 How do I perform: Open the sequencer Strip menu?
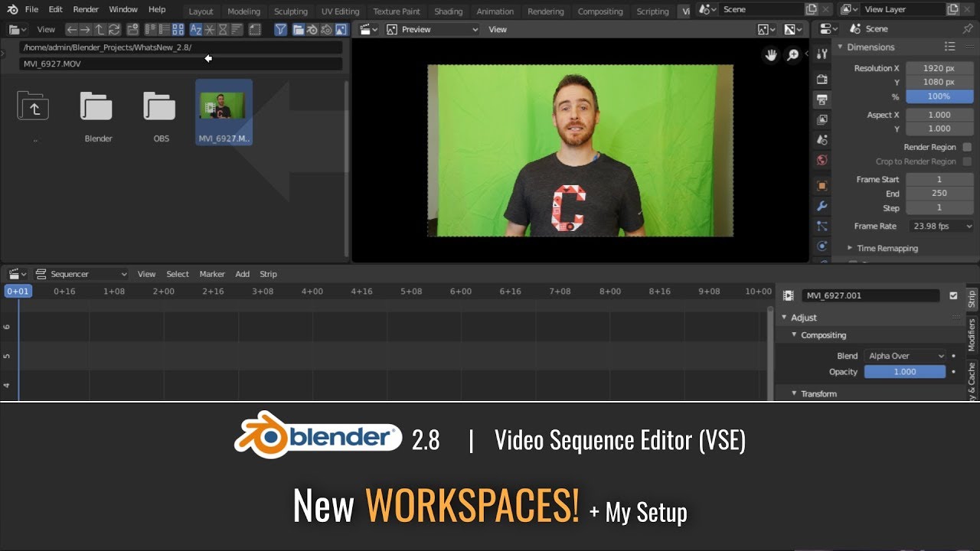point(268,274)
